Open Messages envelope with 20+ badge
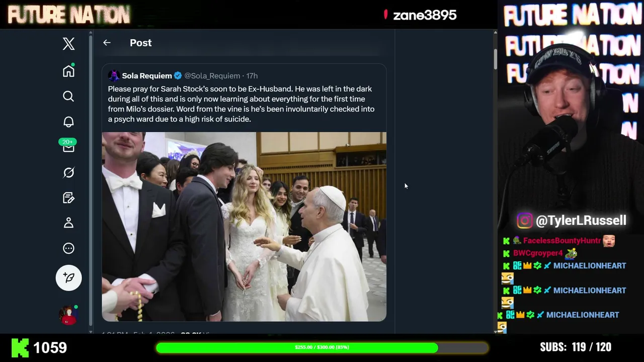Image resolution: width=644 pixels, height=362 pixels. (68, 146)
